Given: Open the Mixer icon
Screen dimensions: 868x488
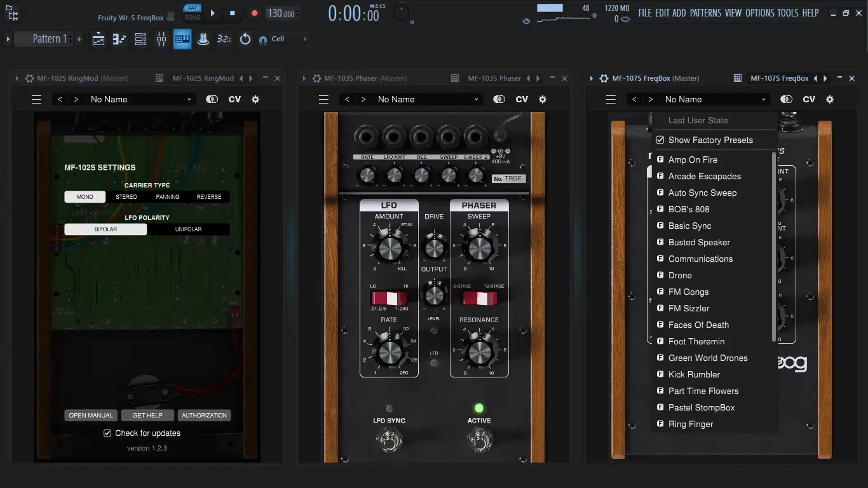Looking at the screenshot, I should (x=161, y=39).
